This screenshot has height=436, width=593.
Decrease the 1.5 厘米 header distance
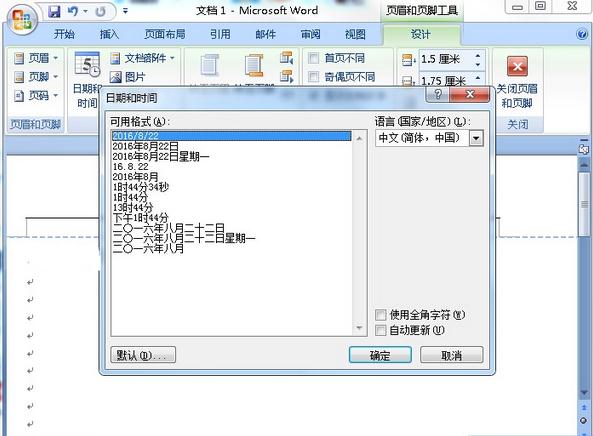(478, 65)
